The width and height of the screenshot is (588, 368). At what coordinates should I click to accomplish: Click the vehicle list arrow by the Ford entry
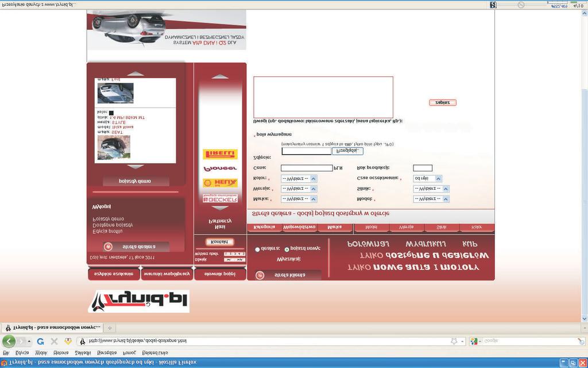pyautogui.click(x=136, y=74)
